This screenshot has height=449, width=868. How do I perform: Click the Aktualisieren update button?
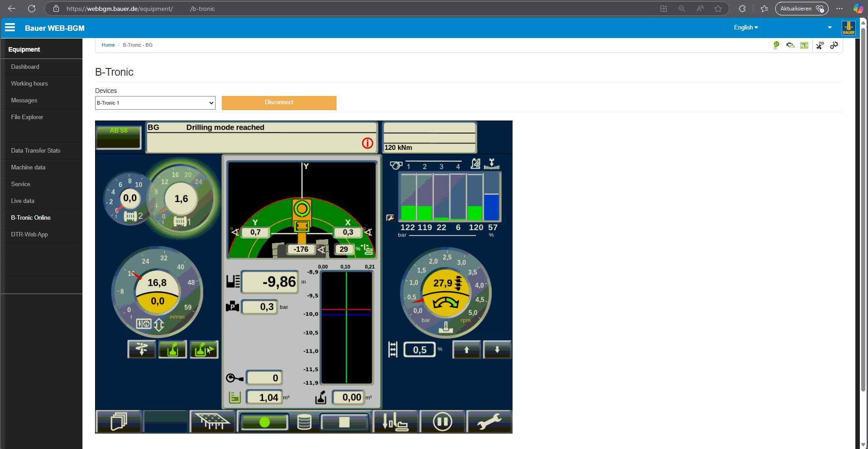(801, 9)
